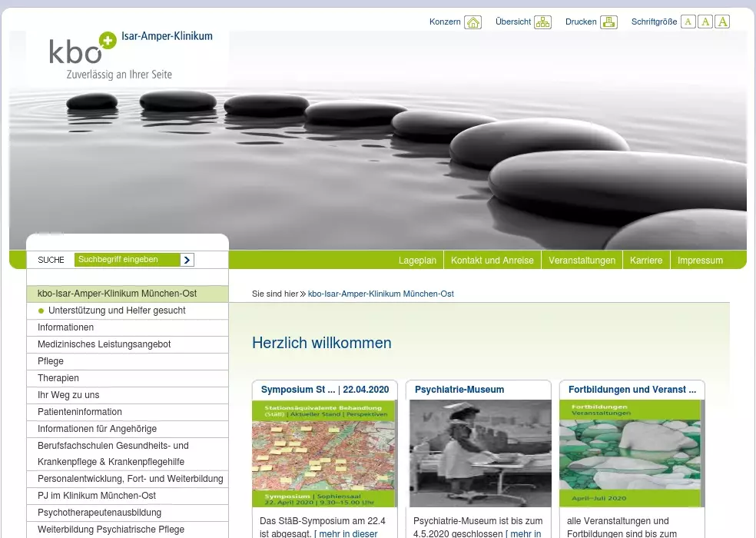Go to Veranstaltungen in the green bar
Viewport: 756px width, 538px height.
click(582, 261)
